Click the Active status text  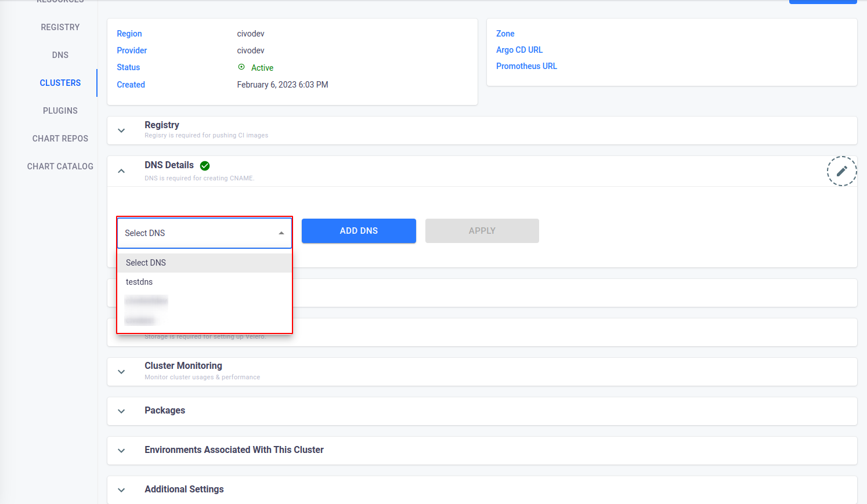[262, 68]
